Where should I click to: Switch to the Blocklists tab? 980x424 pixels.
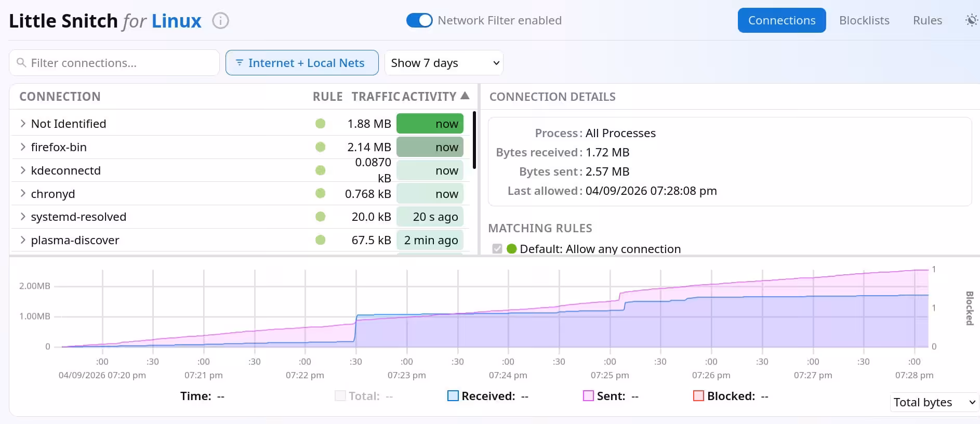tap(864, 20)
